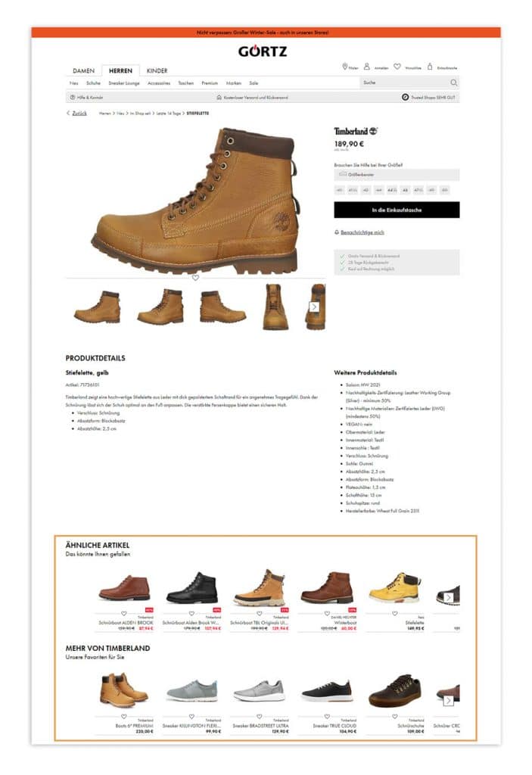Open the Sale menu item
Screen dimensions: 532x775
pyautogui.click(x=254, y=83)
